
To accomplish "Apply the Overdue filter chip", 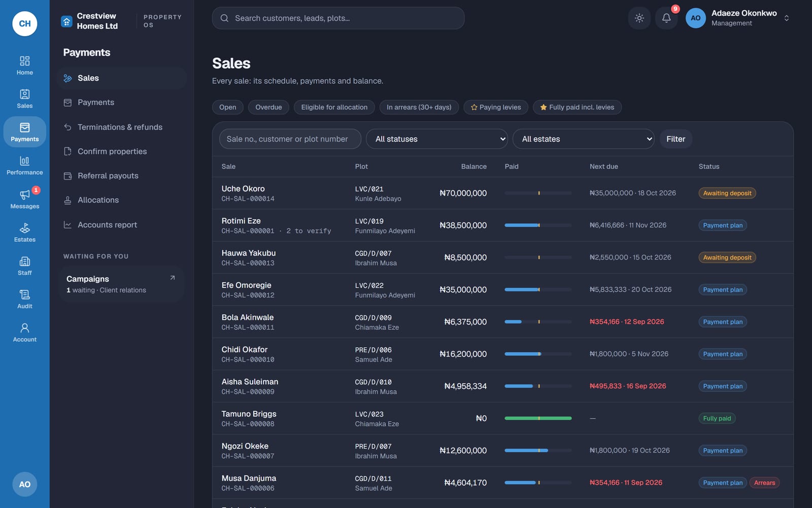I will pyautogui.click(x=268, y=107).
